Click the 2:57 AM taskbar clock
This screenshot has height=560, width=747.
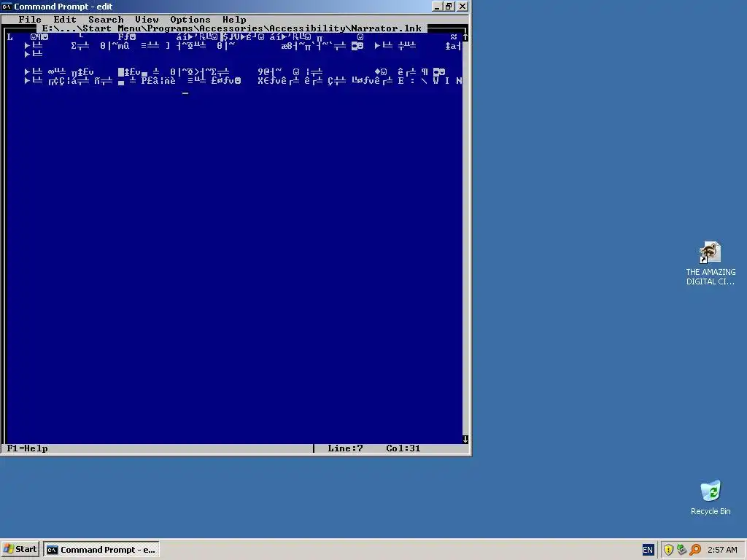point(722,550)
